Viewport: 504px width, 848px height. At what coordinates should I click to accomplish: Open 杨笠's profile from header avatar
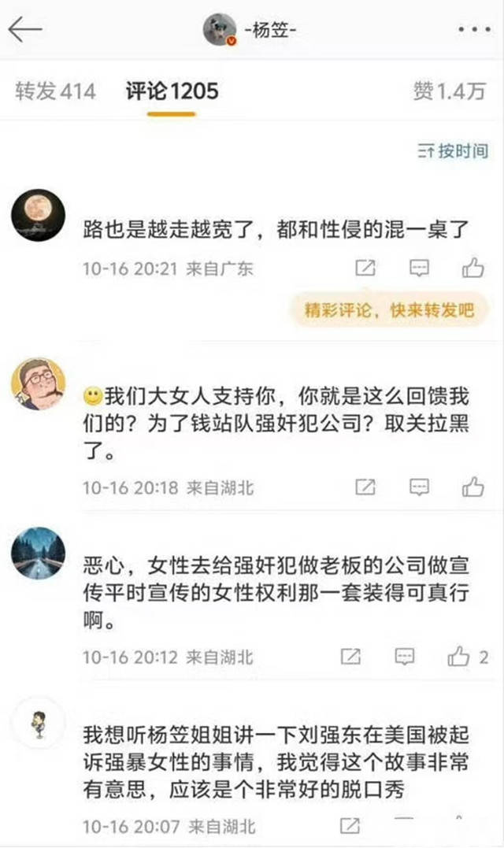(x=220, y=30)
